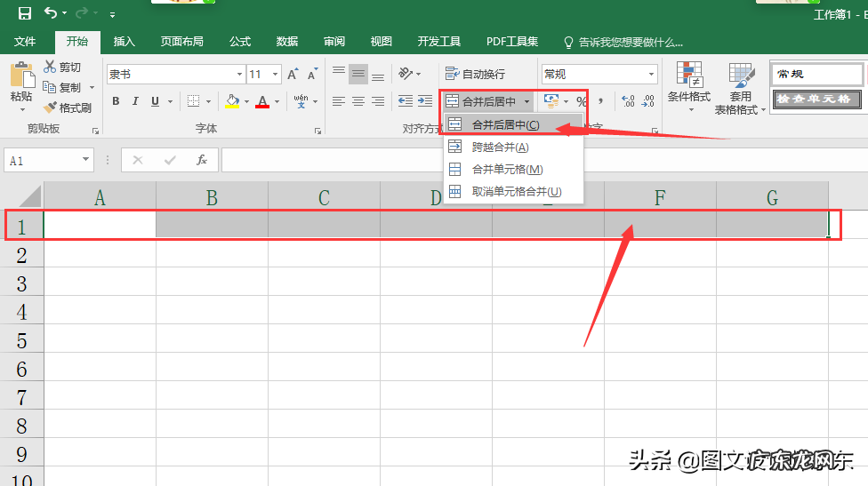The width and height of the screenshot is (868, 486).
Task: Expand the underline style dropdown arrow
Action: 170,102
